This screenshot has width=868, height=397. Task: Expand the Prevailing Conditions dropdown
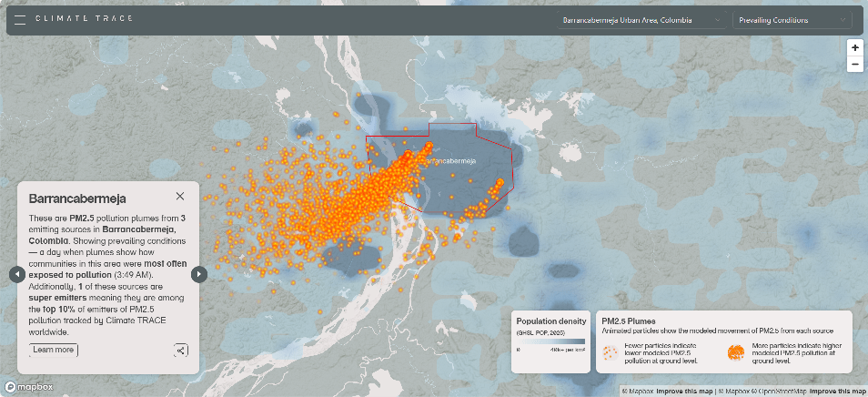(792, 20)
